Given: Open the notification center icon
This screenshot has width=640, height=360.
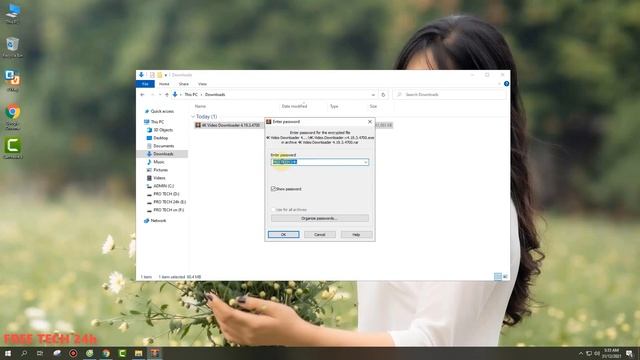Looking at the screenshot, I should click(629, 353).
